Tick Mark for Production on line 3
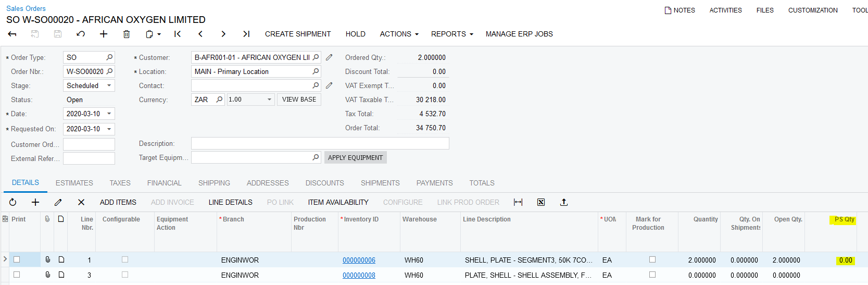 [x=652, y=275]
